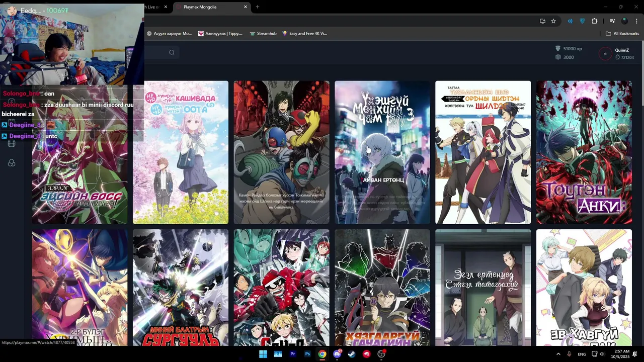Show hidden tray icons chevron

[558, 354]
